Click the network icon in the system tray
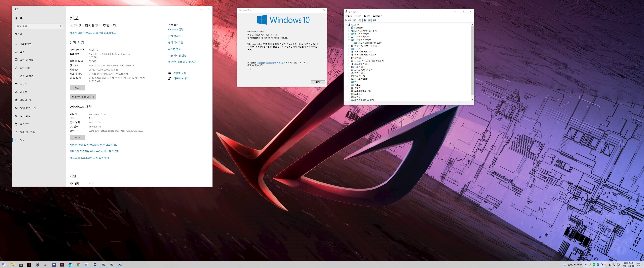Viewport: 644px width, 268px height. pos(606,265)
